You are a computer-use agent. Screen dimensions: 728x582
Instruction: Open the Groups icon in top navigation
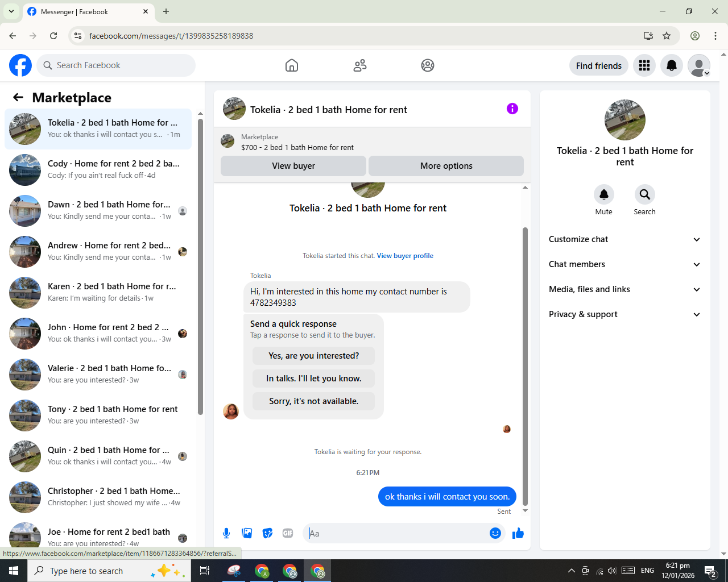click(428, 65)
